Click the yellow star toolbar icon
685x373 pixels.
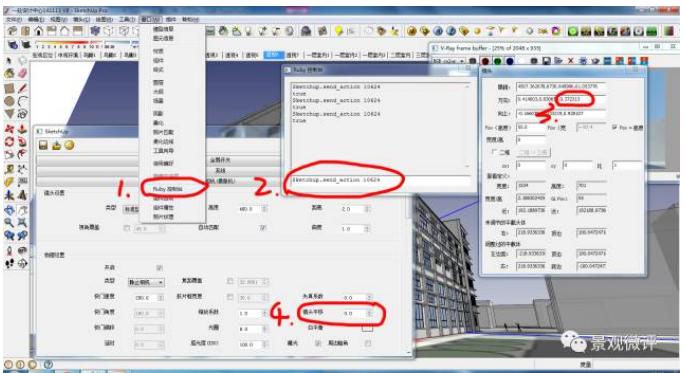click(394, 31)
